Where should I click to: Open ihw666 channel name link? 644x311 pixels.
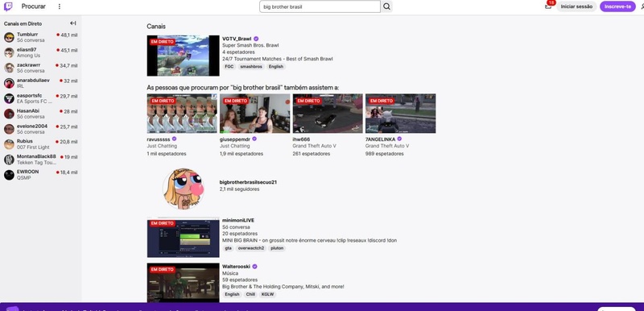click(301, 139)
